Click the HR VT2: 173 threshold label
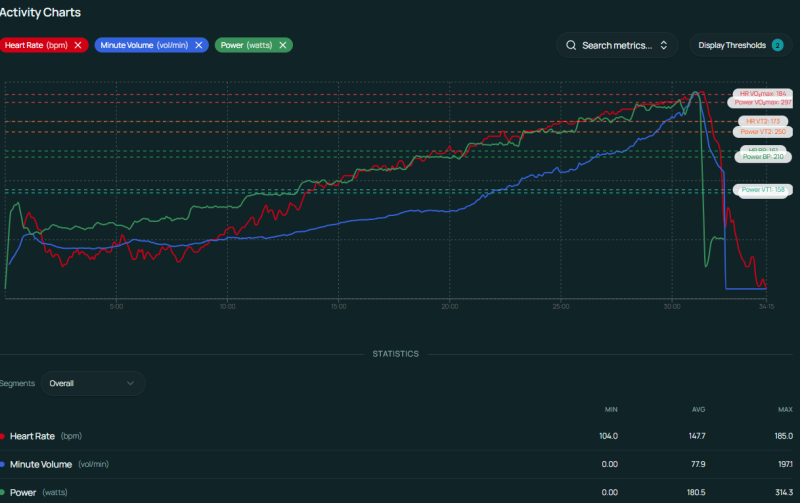 [x=763, y=121]
